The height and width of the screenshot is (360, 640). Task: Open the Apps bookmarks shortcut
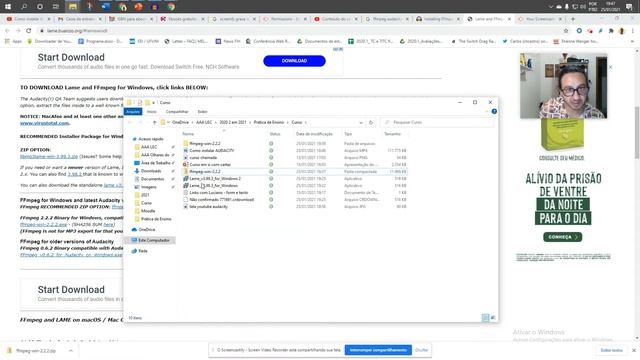tap(13, 41)
